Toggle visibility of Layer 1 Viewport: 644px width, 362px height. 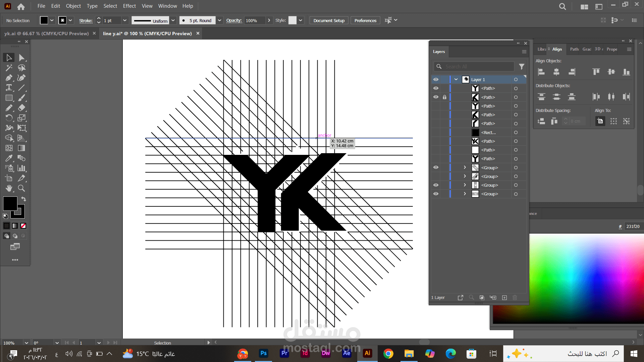(436, 79)
